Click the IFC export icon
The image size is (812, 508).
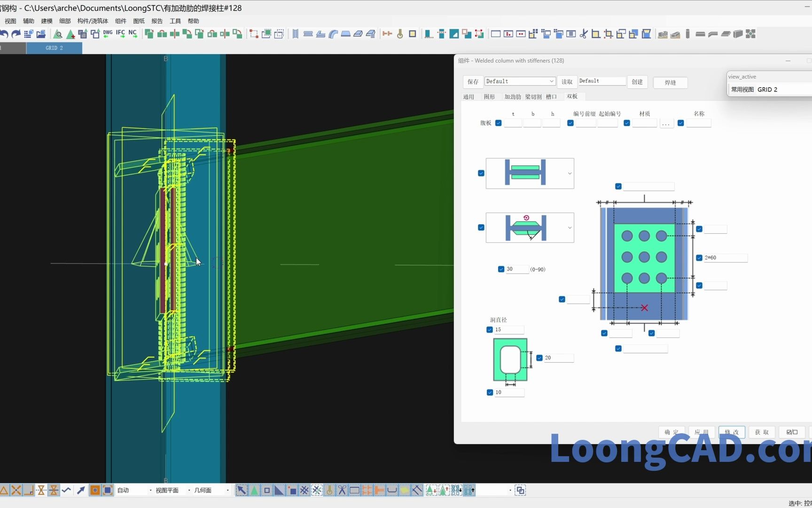click(120, 33)
